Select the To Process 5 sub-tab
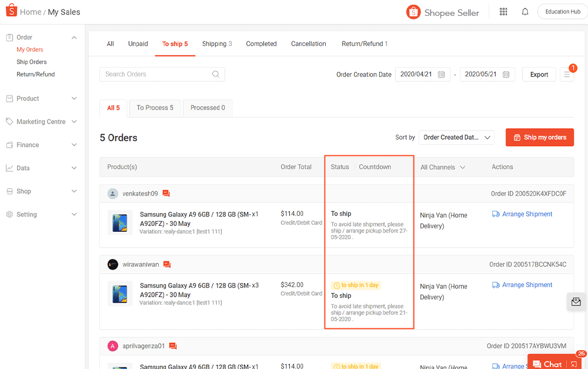Screen dimensions: 588x369 point(155,108)
